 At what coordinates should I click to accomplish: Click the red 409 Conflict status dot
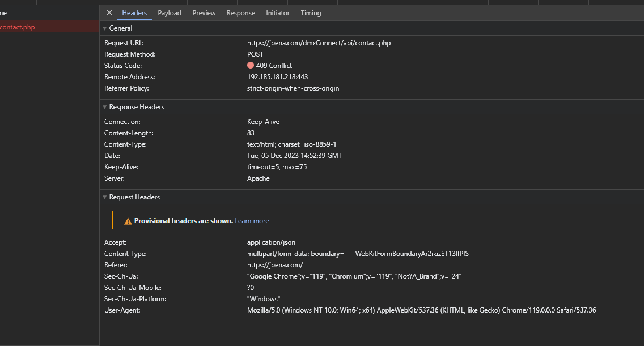click(x=251, y=65)
